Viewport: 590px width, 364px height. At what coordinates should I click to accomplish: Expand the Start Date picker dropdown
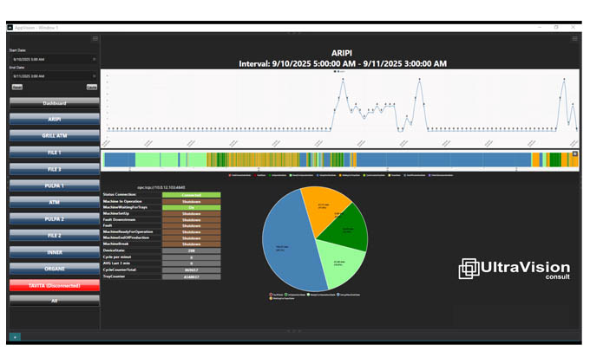(94, 59)
